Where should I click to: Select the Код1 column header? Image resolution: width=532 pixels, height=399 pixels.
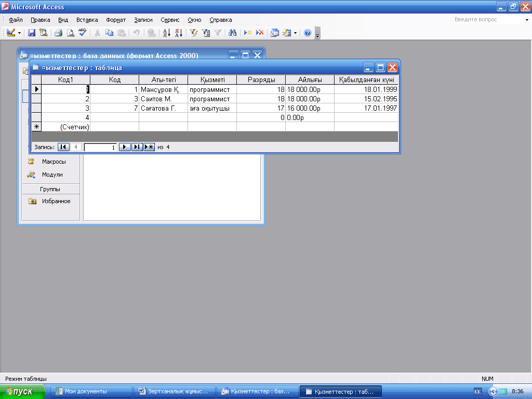coord(65,79)
